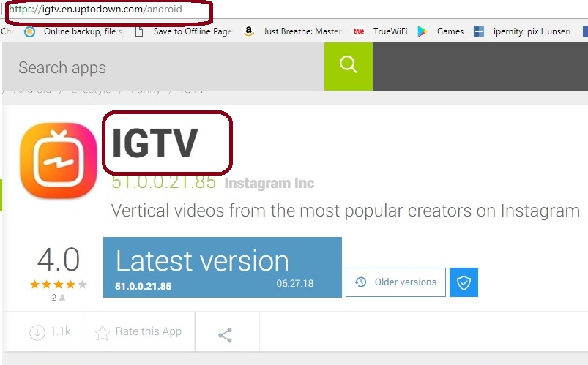Click the Rate this App label
Viewport: 588px width, 365px height.
click(149, 331)
